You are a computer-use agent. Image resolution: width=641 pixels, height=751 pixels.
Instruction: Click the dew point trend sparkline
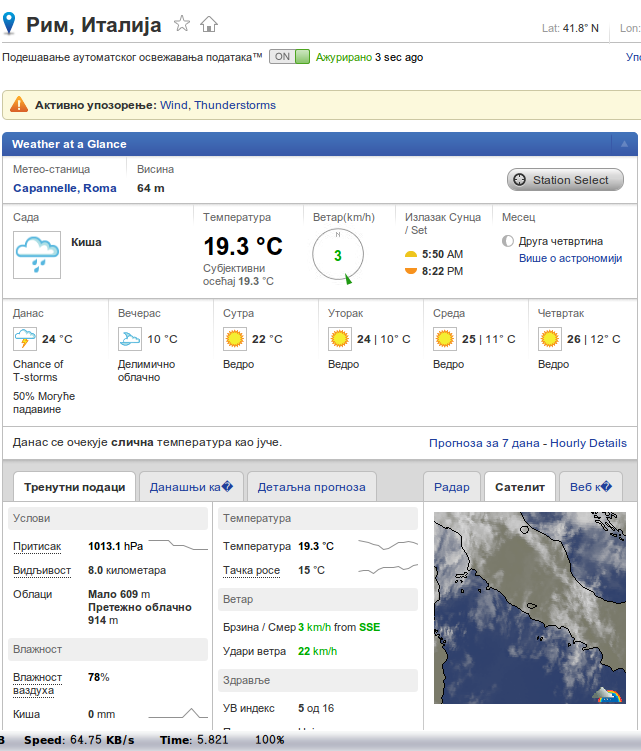coord(388,569)
